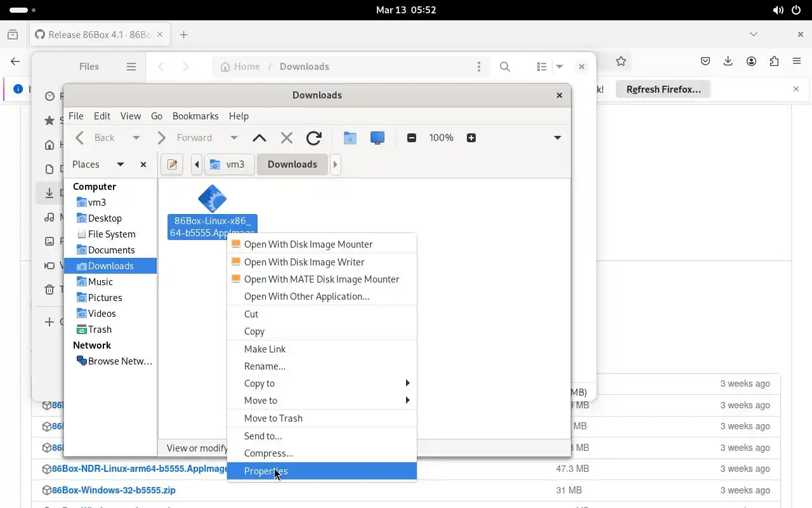Open the Places side pane dropdown
Image resolution: width=812 pixels, height=508 pixels.
pyautogui.click(x=120, y=164)
